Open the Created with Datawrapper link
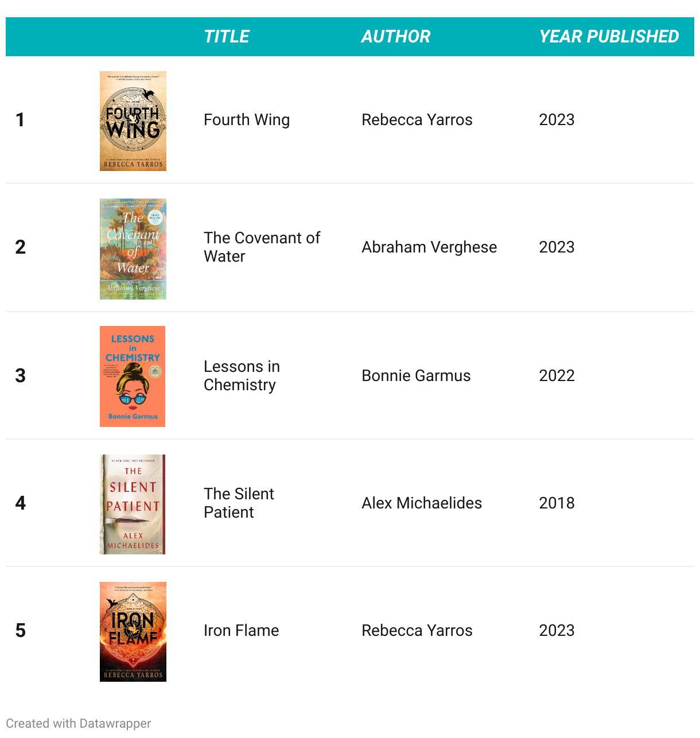The image size is (700, 738). [79, 723]
